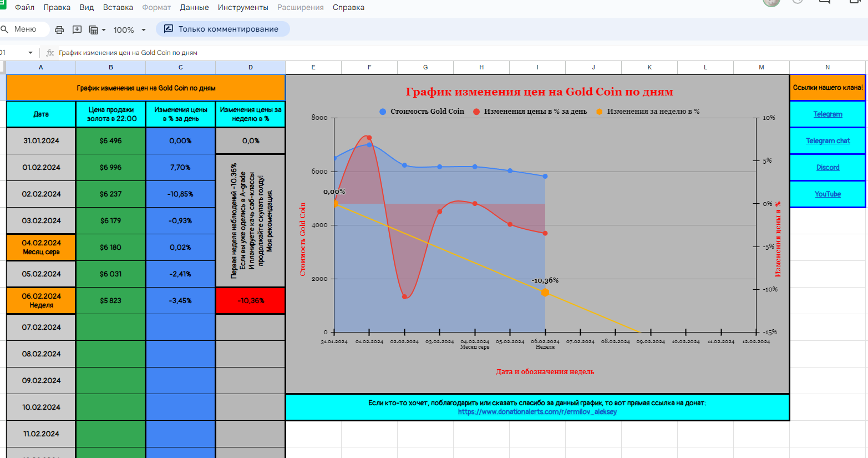Click the print icon in toolbar

pyautogui.click(x=59, y=29)
